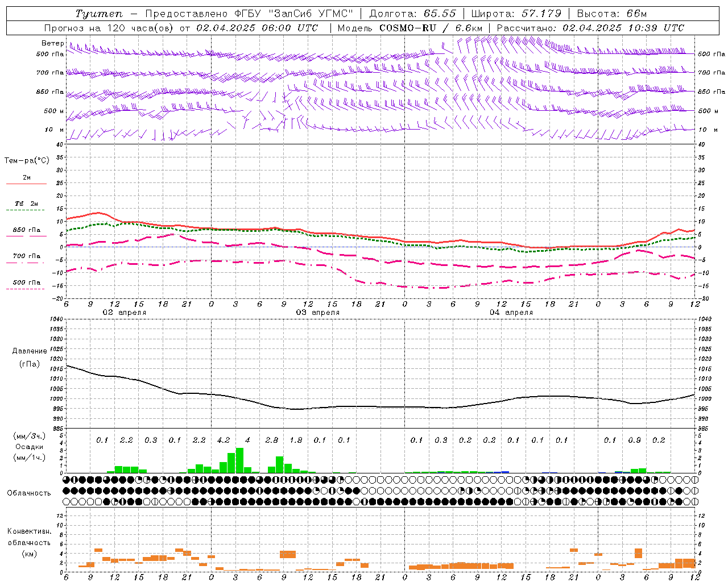Click the '2.8' three-hour precipitation value
The height and width of the screenshot is (582, 728).
[x=272, y=440]
